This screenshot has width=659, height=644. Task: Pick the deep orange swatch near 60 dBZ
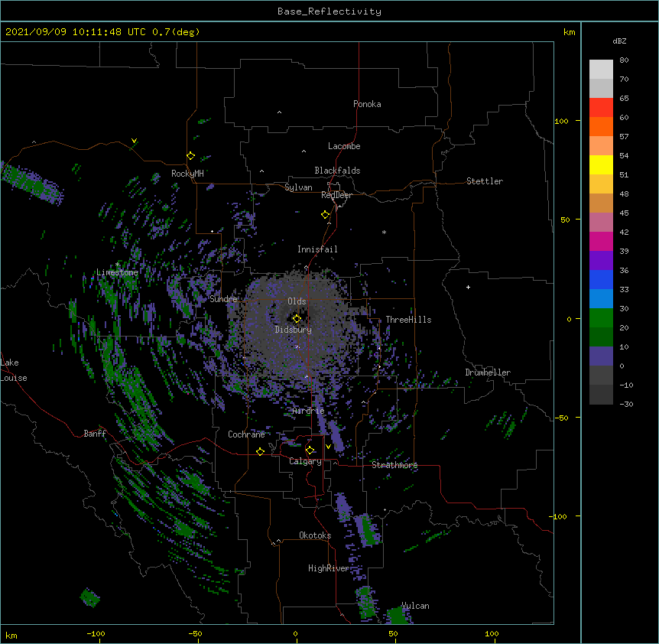click(x=601, y=126)
